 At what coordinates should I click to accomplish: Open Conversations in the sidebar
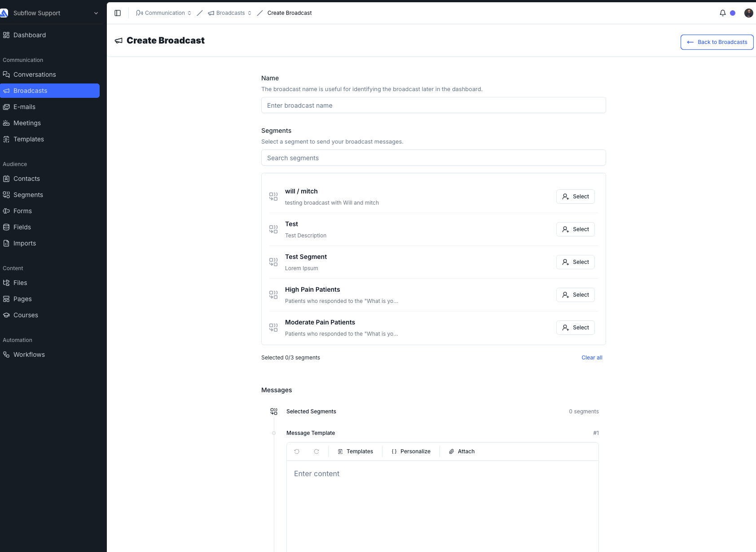pos(50,74)
